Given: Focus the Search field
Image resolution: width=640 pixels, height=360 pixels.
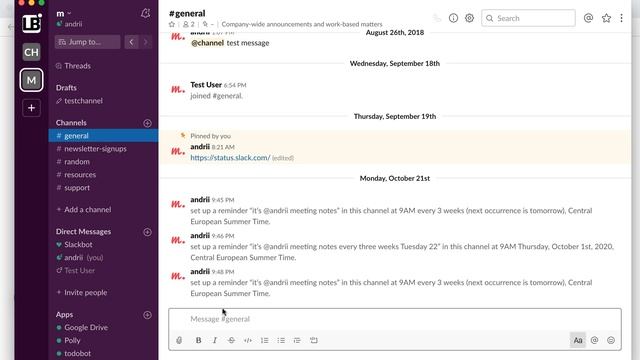Looking at the screenshot, I should click(528, 18).
